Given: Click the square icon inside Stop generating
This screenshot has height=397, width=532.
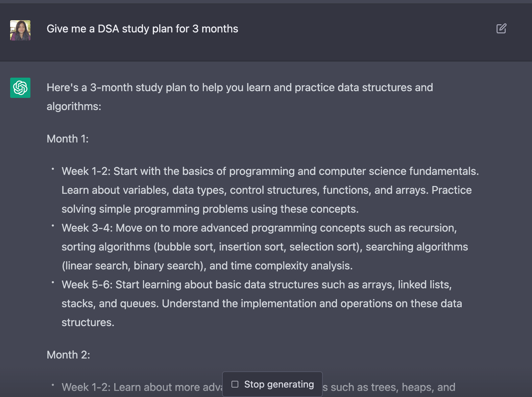Looking at the screenshot, I should [235, 384].
